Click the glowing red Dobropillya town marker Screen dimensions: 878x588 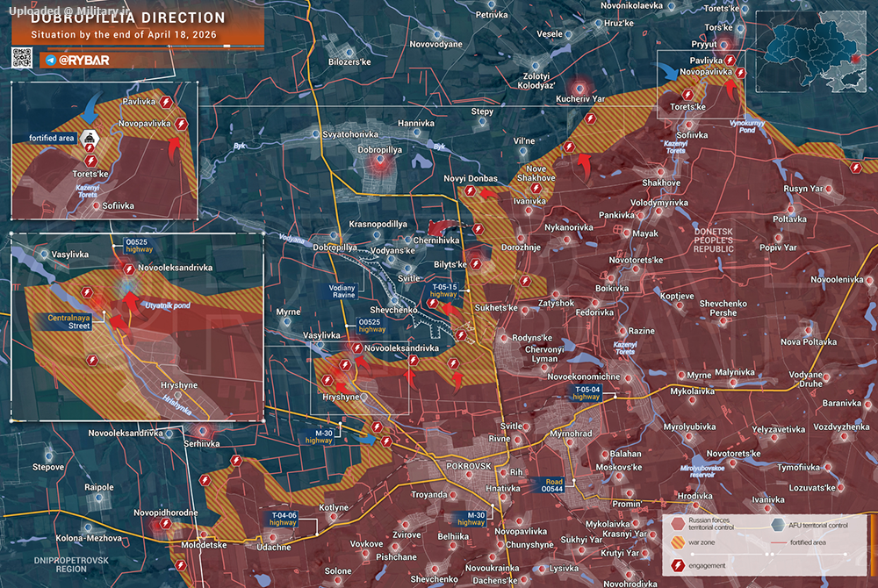point(381,161)
